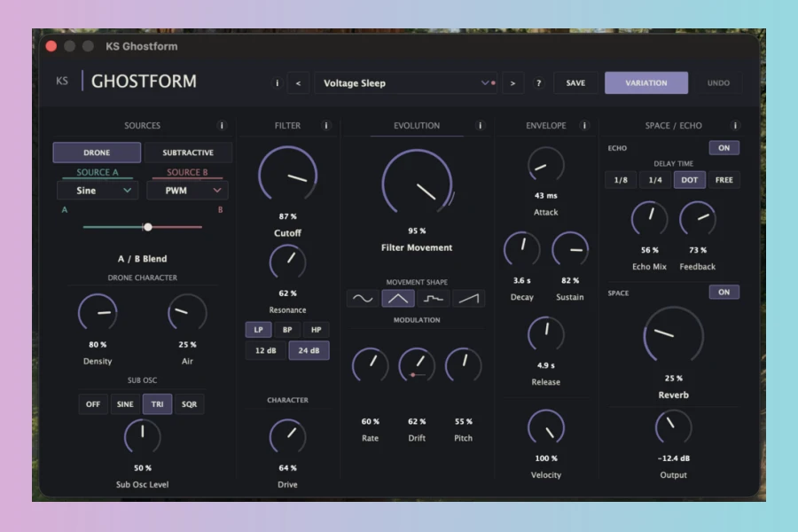Click the preset info icon beside the previous arrow

point(277,83)
